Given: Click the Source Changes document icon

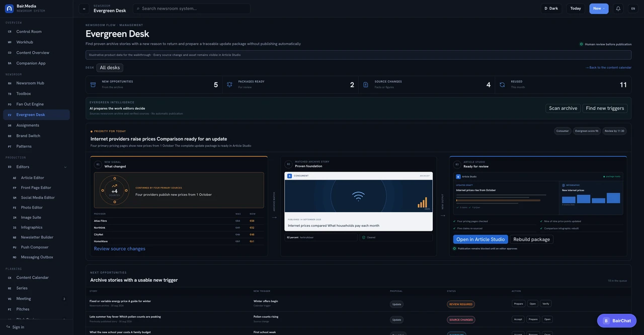Looking at the screenshot, I should pos(366,85).
